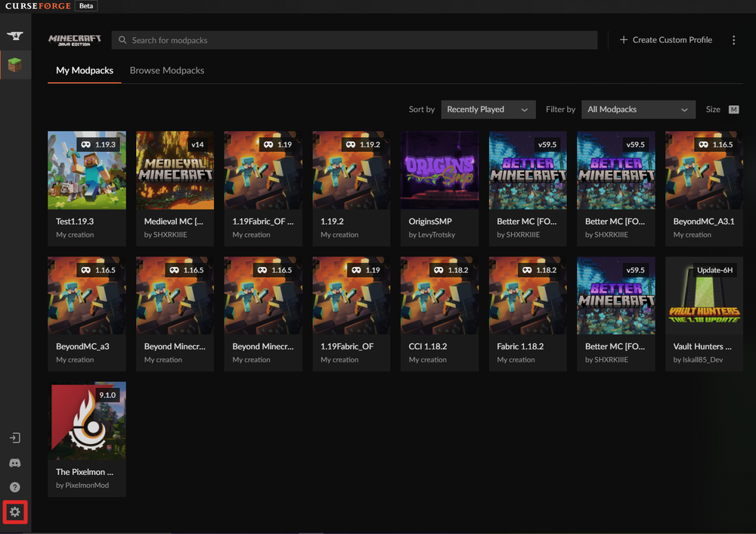The width and height of the screenshot is (756, 534).
Task: Click Create Custom Profile button
Action: pyautogui.click(x=665, y=40)
